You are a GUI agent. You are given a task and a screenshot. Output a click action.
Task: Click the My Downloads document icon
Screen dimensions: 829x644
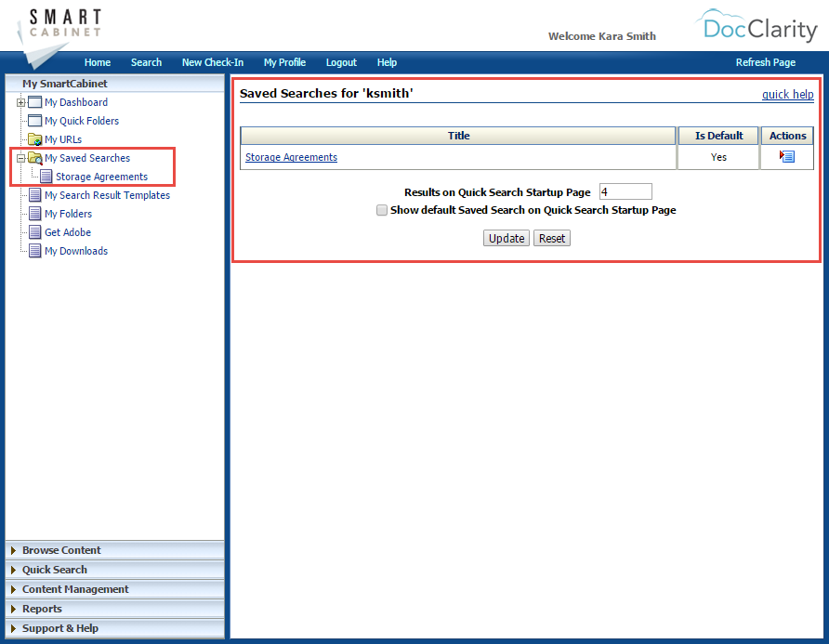point(35,251)
